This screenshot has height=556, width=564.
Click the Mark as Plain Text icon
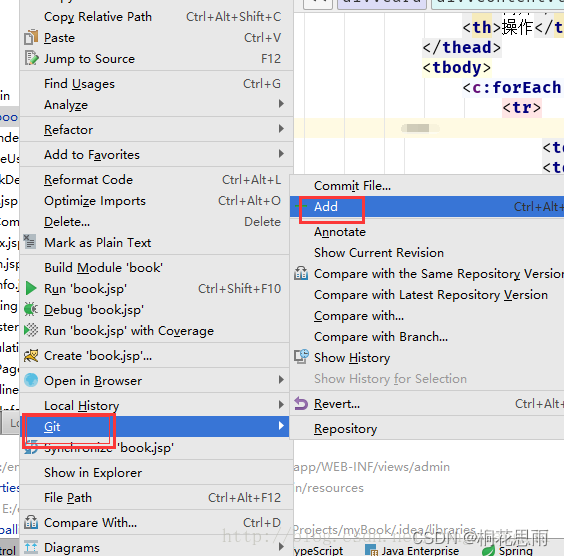pyautogui.click(x=29, y=242)
